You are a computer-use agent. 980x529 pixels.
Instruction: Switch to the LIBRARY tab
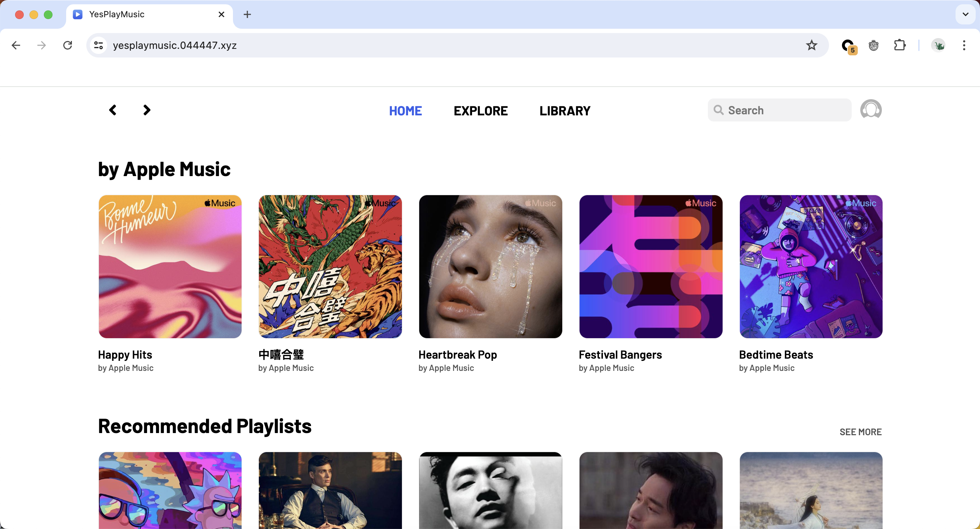564,111
